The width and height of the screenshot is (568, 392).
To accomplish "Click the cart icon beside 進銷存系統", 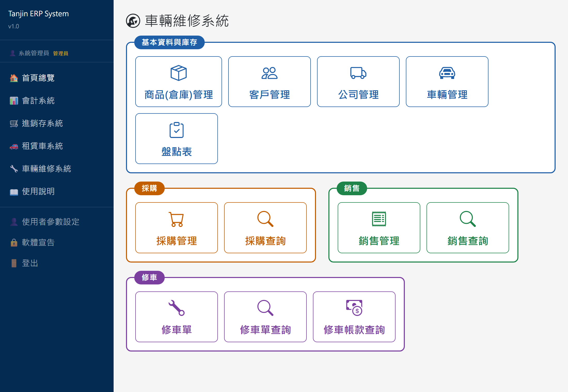I will click(x=14, y=124).
